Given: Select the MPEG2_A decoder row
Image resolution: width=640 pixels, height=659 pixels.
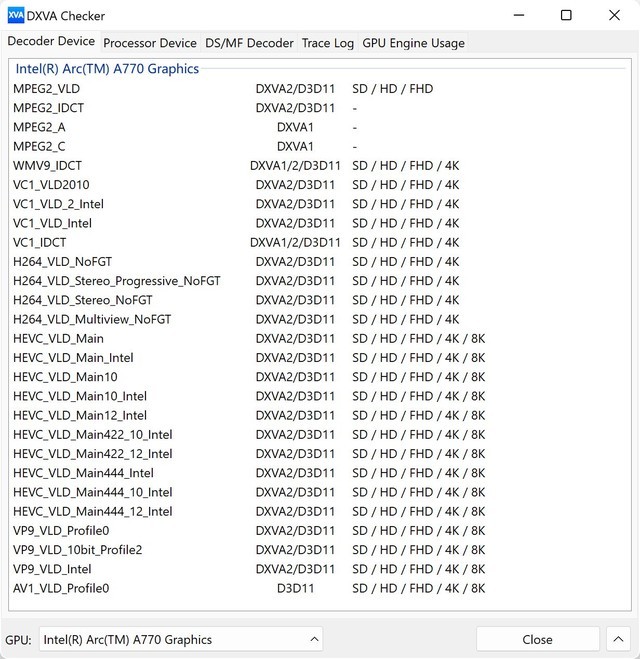Looking at the screenshot, I should click(319, 127).
